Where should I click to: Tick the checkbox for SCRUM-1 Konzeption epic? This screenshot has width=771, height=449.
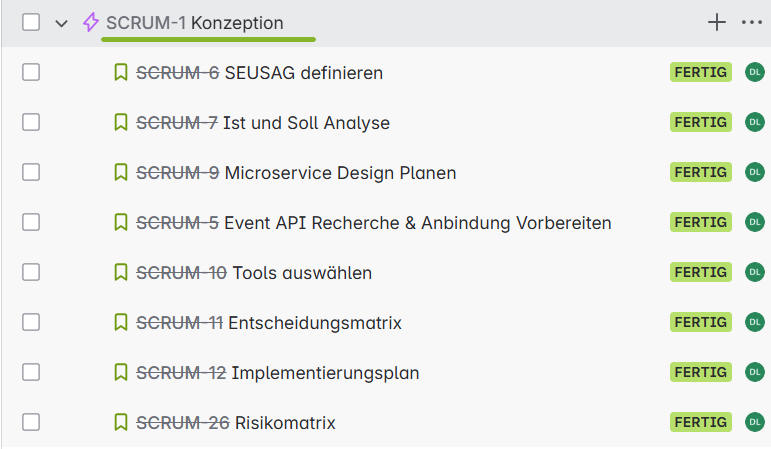pos(31,22)
